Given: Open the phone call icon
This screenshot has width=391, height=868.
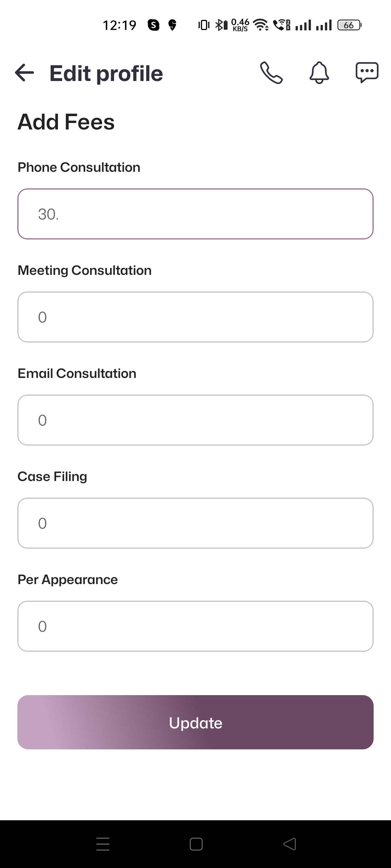Looking at the screenshot, I should point(271,73).
